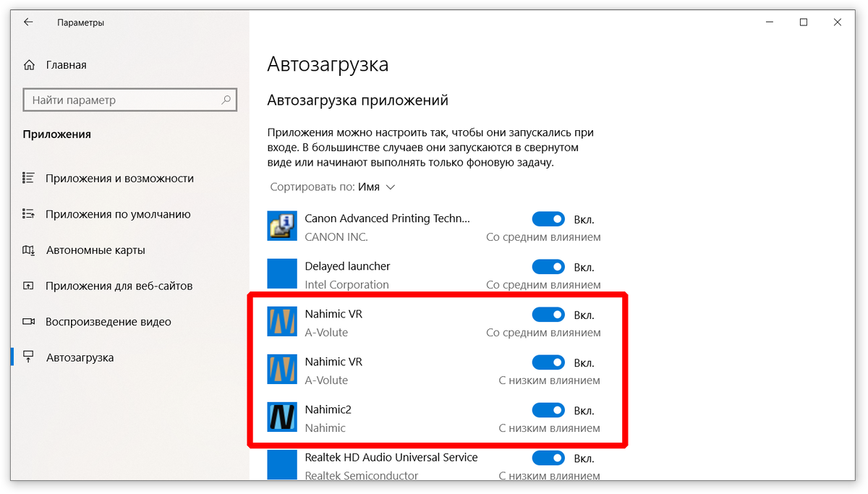The width and height of the screenshot is (868, 494).
Task: Go to Главная settings home
Action: [66, 65]
